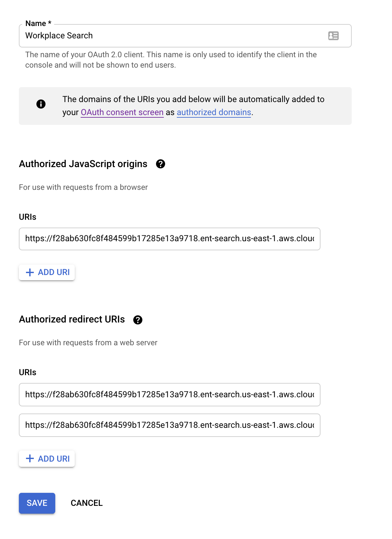392x539 pixels.
Task: Click the plus icon under redirect URIs
Action: tap(30, 459)
